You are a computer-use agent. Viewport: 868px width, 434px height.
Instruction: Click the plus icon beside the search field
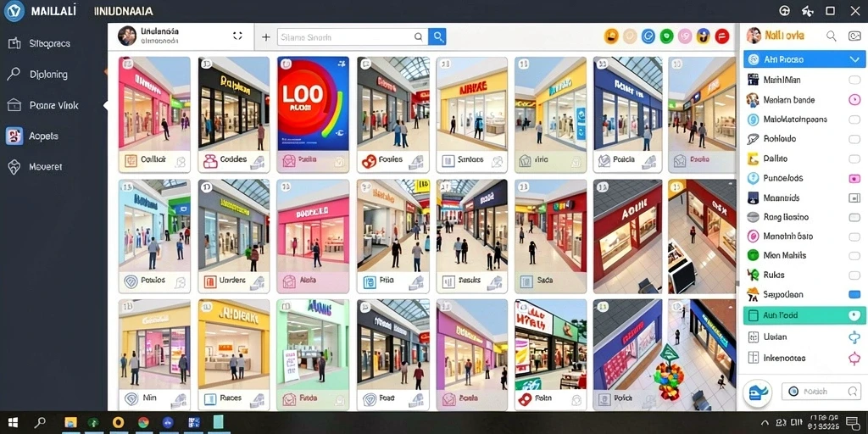265,37
